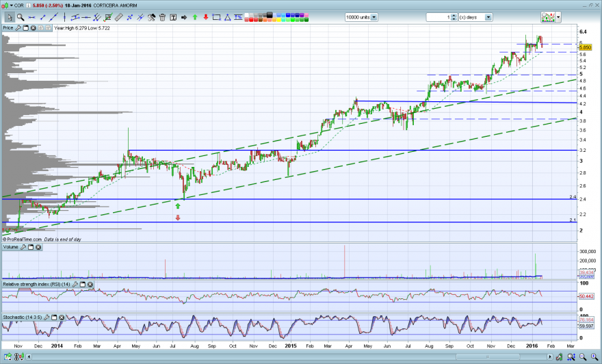Close the RSI panel
Screen dimensions: 602x364
click(90, 285)
